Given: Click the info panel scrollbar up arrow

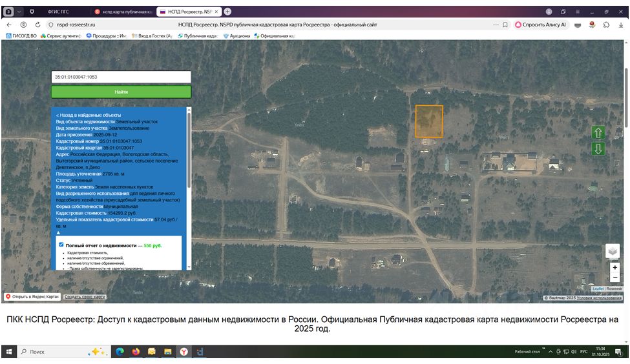Looking at the screenshot, I should (189, 110).
